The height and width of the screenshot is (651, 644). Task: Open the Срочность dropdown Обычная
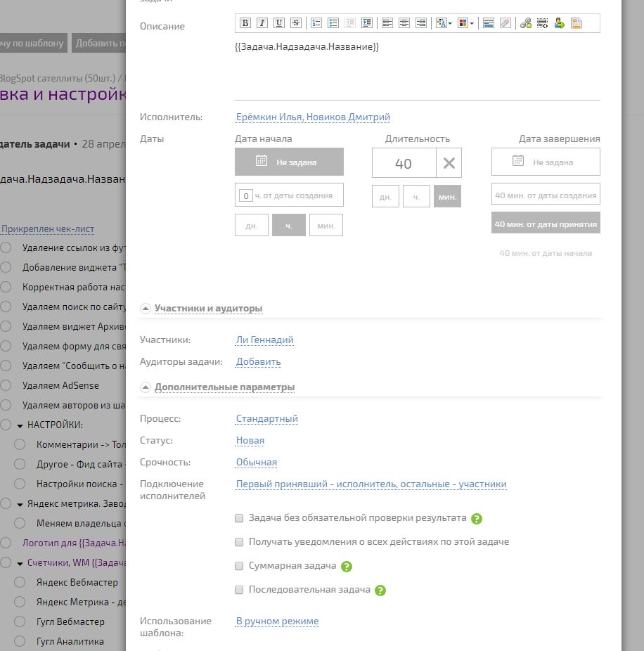pos(257,463)
